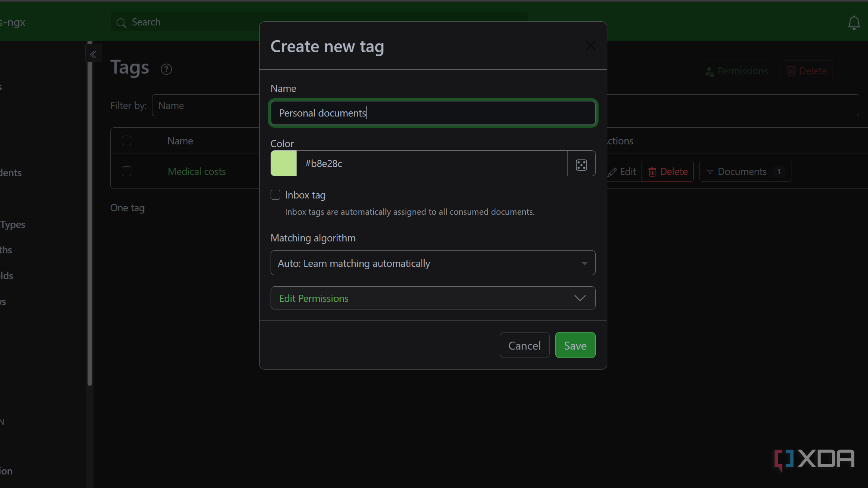Open Documents filter for Medical costs
Viewport: 868px width, 488px height.
point(745,171)
